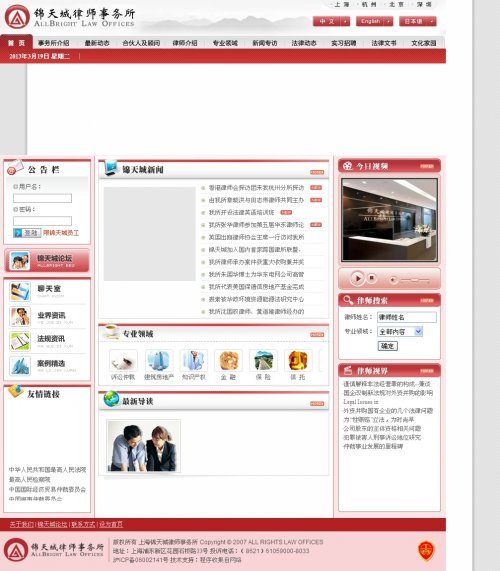This screenshot has height=571, width=500.
Task: Open the 聊天室 chat room icon
Action: 20,291
